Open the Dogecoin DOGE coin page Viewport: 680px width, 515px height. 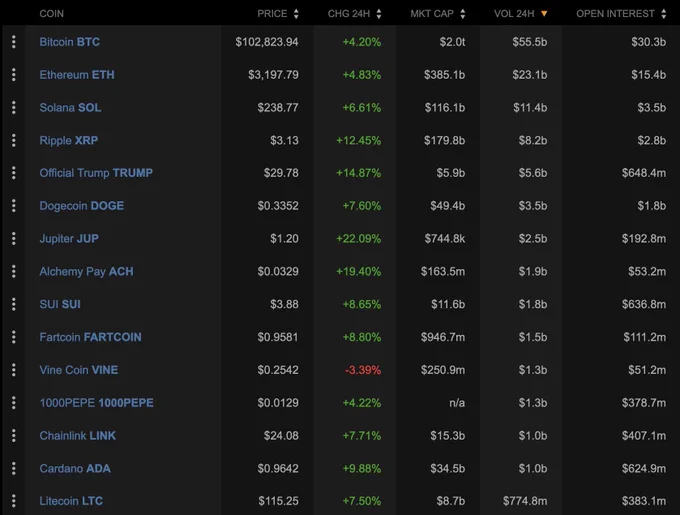coord(82,206)
